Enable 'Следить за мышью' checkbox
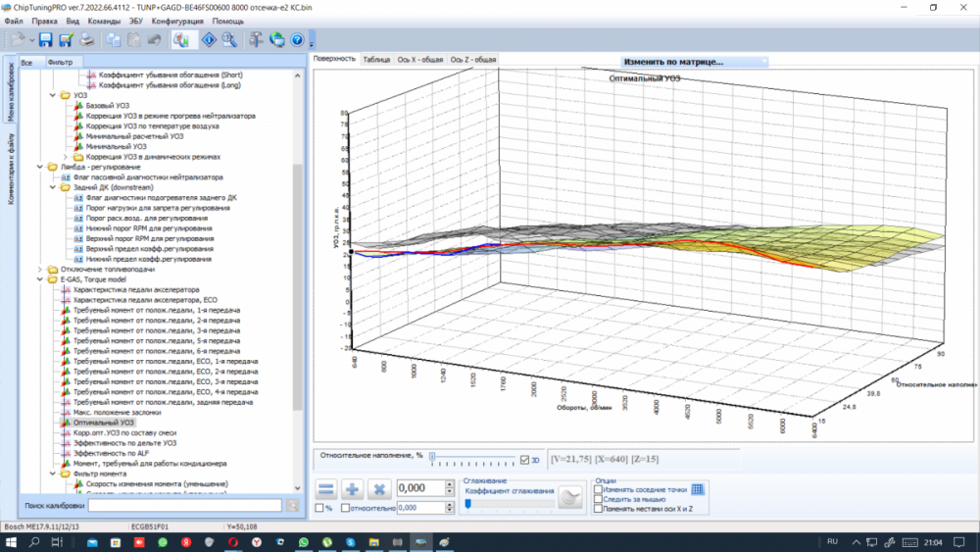Viewport: 980px width, 552px height. click(599, 499)
